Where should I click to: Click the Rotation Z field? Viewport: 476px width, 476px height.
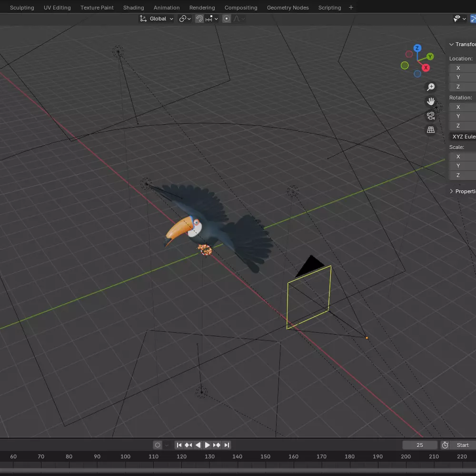point(462,126)
